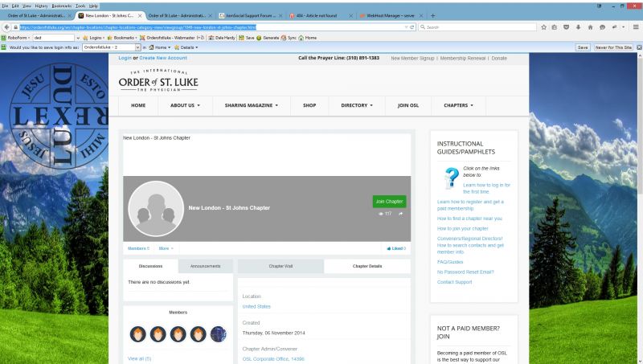643x364 pixels.
Task: Select the Chapter Wall tab
Action: click(281, 267)
